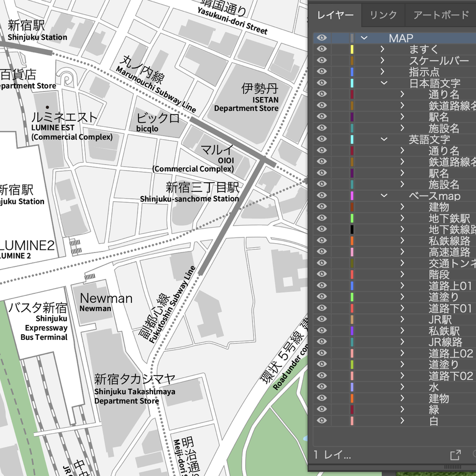Viewport: 476px width, 476px height.
Task: Select the スケールバー layer row
Action: pyautogui.click(x=394, y=60)
